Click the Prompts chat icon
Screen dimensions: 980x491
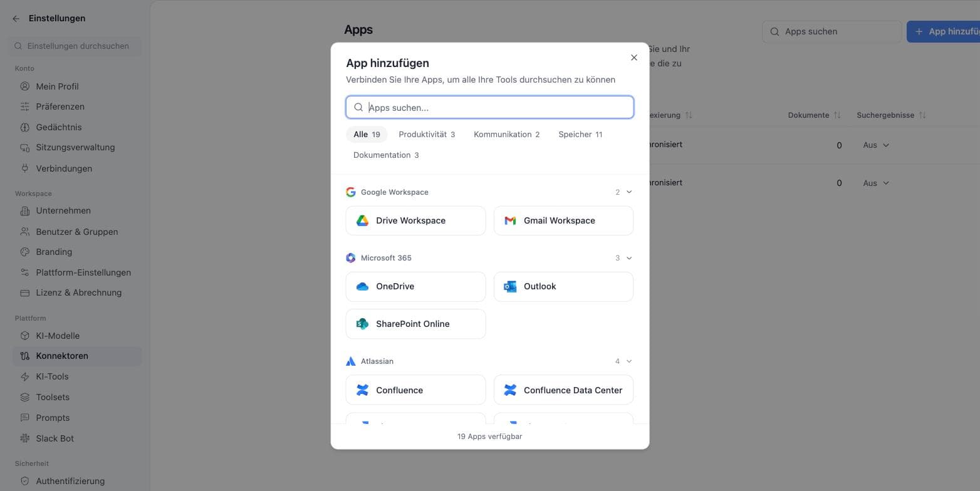pos(25,418)
